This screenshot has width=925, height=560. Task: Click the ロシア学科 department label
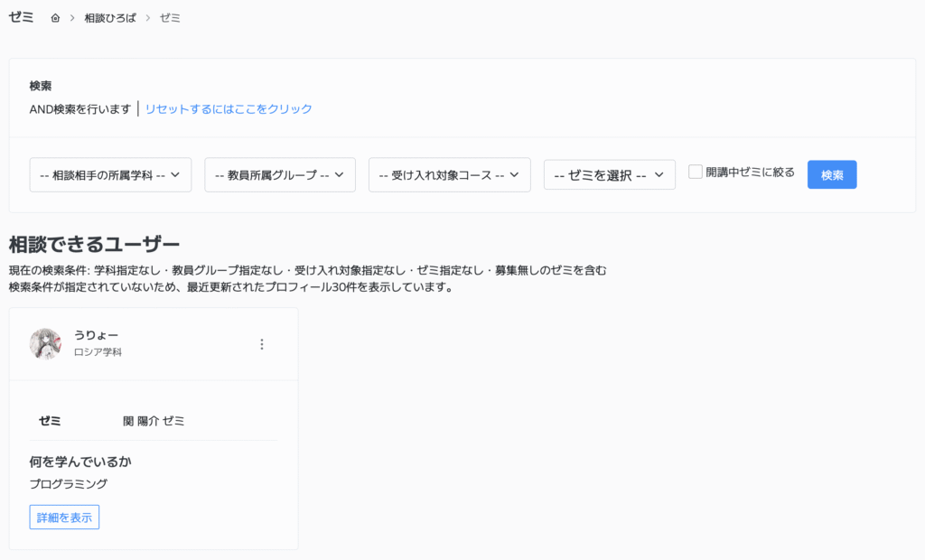point(98,352)
